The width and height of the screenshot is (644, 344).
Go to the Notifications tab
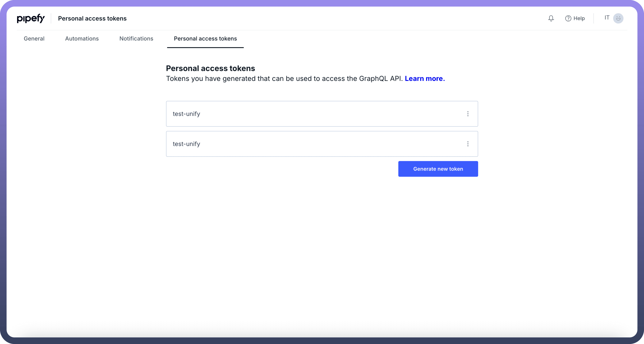click(x=136, y=38)
